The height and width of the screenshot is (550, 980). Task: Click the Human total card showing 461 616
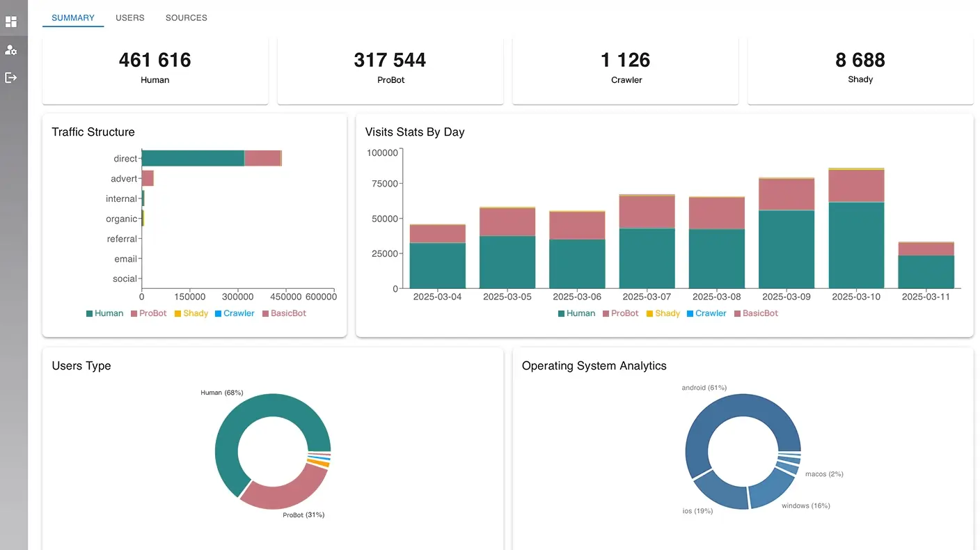coord(155,69)
